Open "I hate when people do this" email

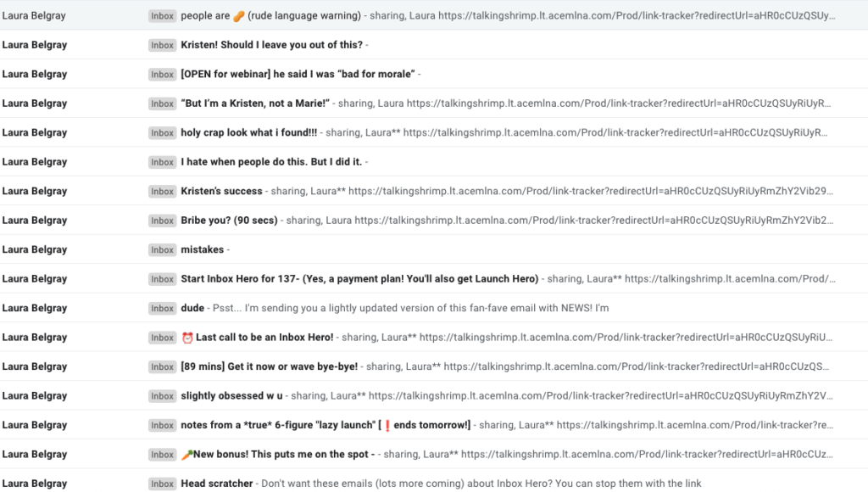coord(271,162)
